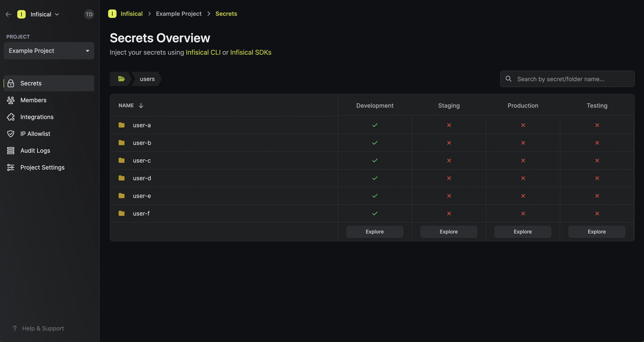Image resolution: width=644 pixels, height=342 pixels.
Task: Explore the Production environment
Action: point(523,232)
